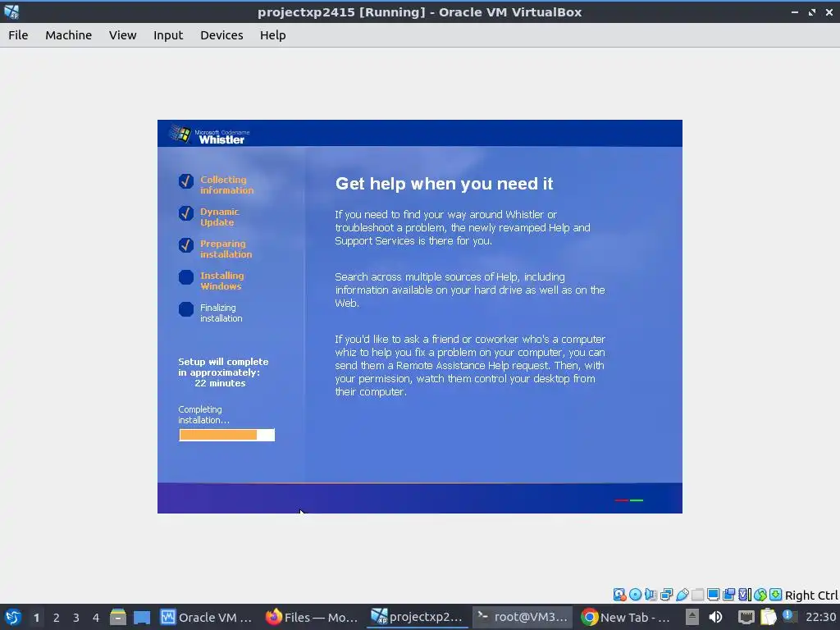Click the Remote Assistance paragraph text
Image resolution: width=840 pixels, height=630 pixels.
point(470,365)
